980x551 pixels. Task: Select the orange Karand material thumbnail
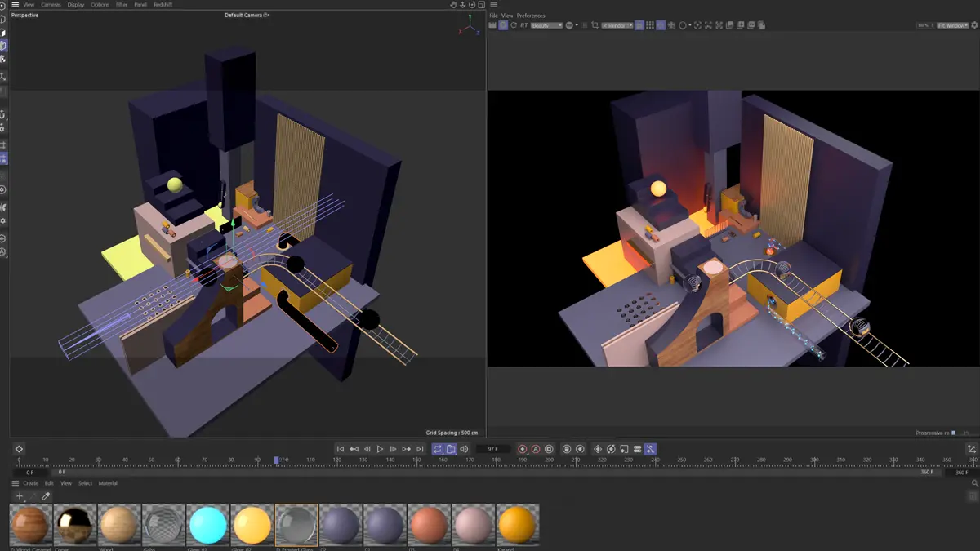click(517, 525)
